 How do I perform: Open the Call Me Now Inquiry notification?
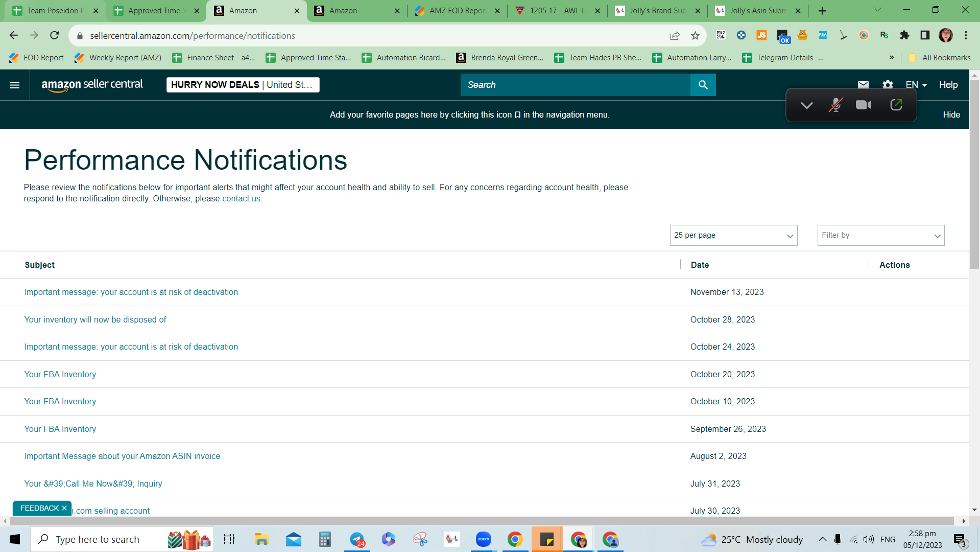(93, 484)
